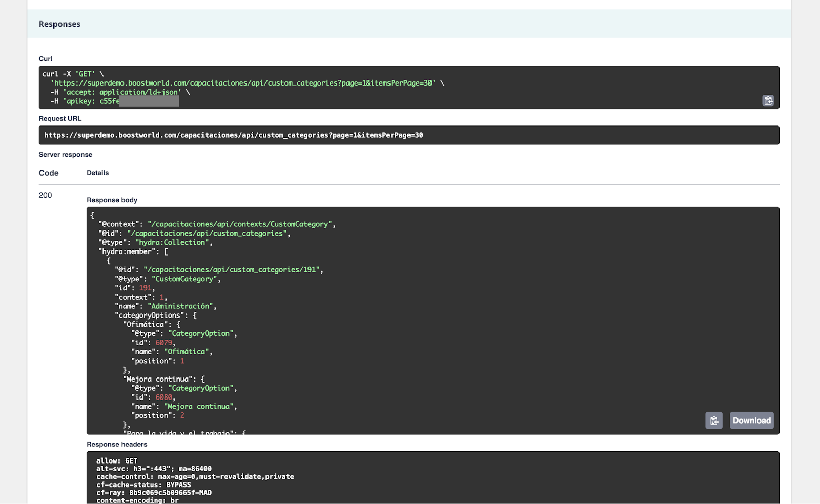Download the response body

[751, 421]
